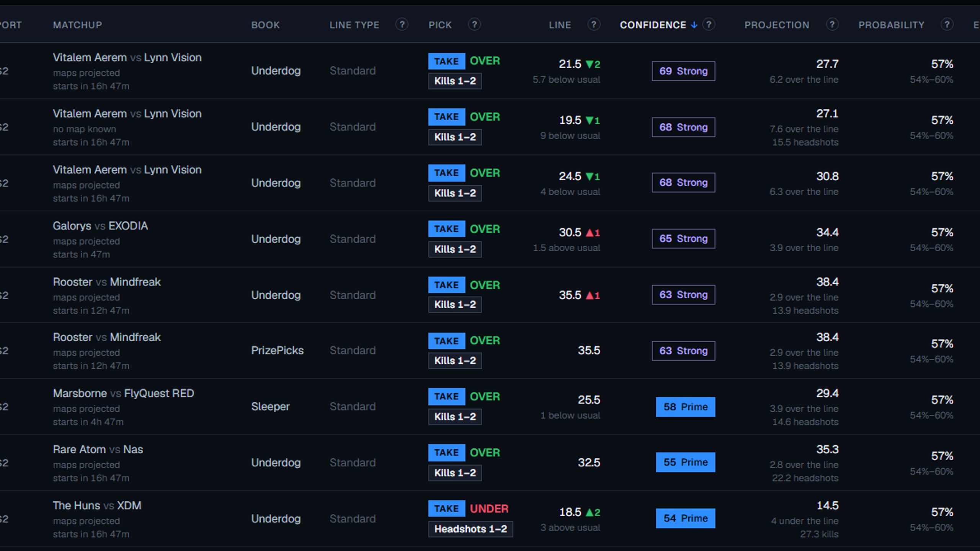Click TAKE on the Marsborne vs FlyQuest RED row
Screen dimensions: 980x551
pyautogui.click(x=447, y=397)
